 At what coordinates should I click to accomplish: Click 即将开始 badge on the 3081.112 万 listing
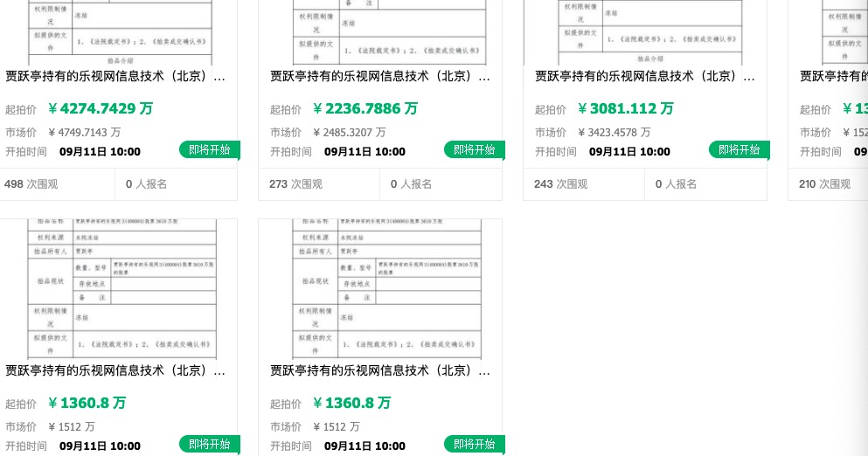point(739,150)
